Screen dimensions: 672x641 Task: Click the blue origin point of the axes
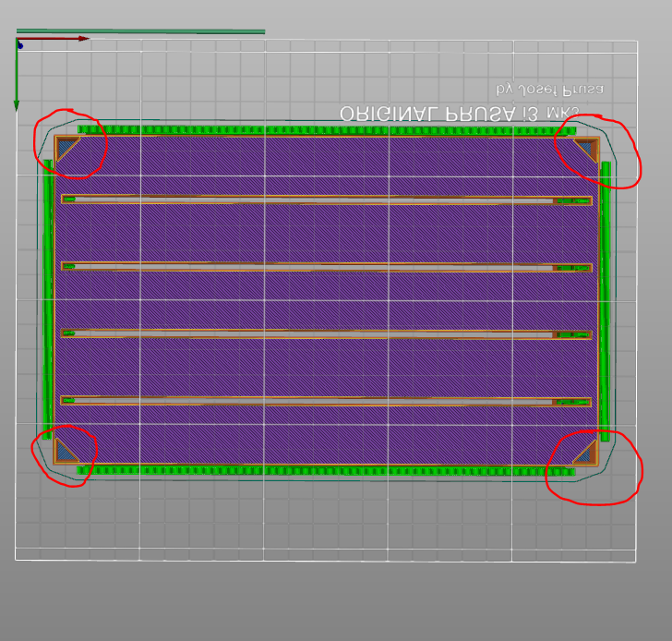point(19,44)
